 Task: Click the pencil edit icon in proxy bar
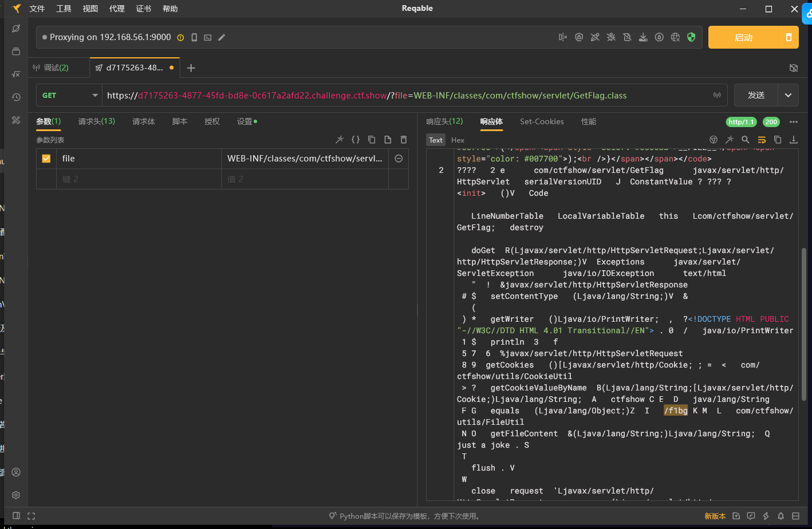222,37
